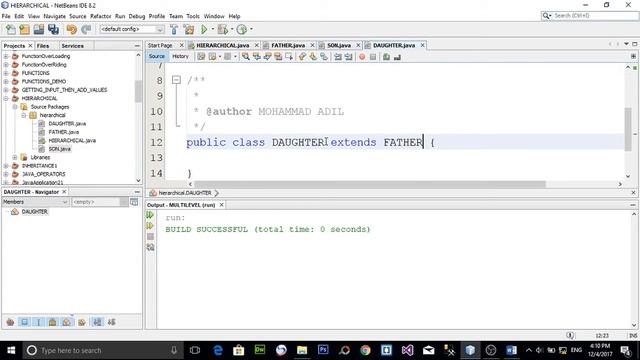Run the project with green play icon
The height and width of the screenshot is (360, 640).
click(204, 29)
